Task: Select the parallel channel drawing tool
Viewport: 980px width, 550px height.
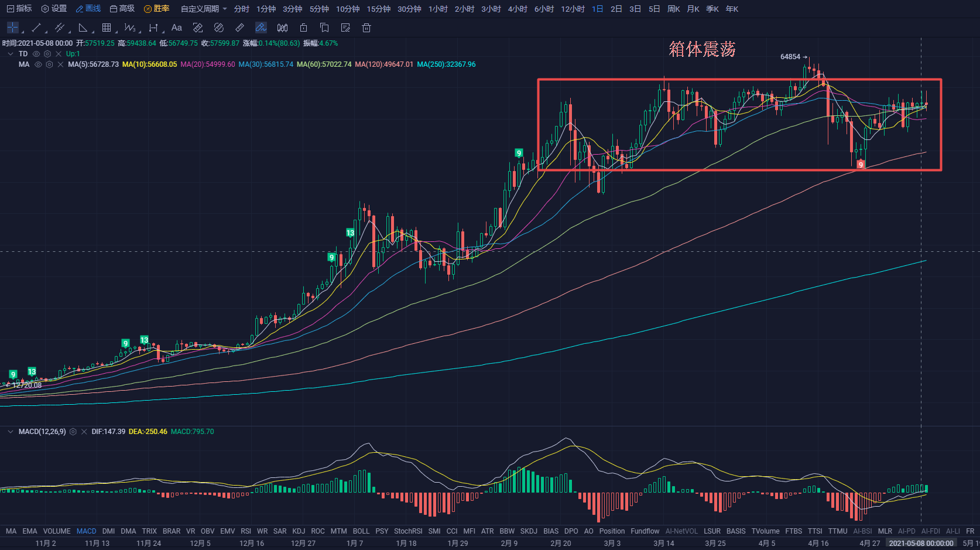Action: (59, 28)
